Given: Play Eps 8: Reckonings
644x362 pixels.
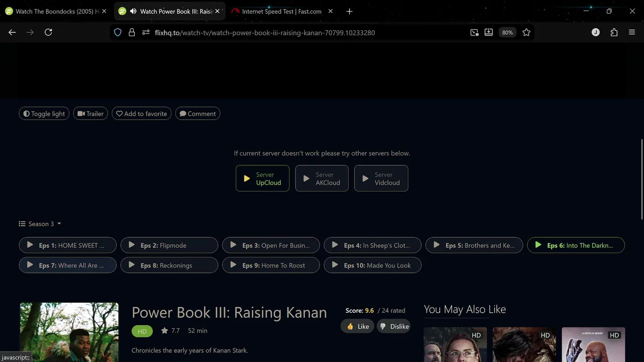Looking at the screenshot, I should 170,265.
